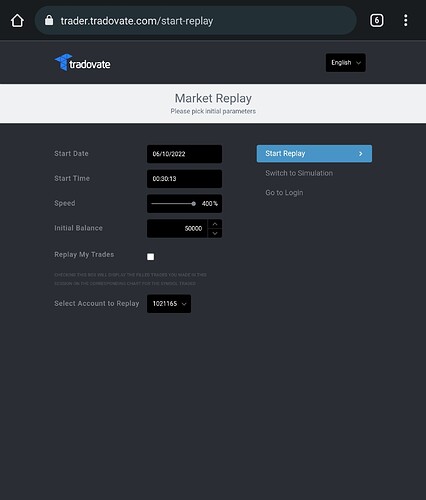This screenshot has width=426, height=500.
Task: Tap the padlock site security icon
Action: click(49, 20)
